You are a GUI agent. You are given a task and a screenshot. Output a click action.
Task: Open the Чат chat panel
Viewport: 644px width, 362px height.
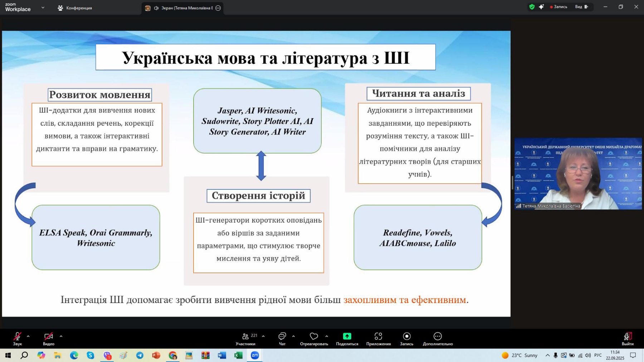pos(282,338)
